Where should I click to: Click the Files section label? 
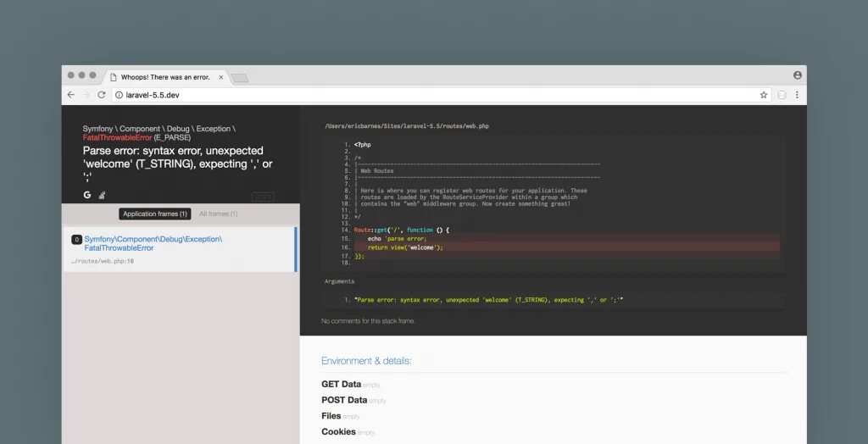point(331,416)
